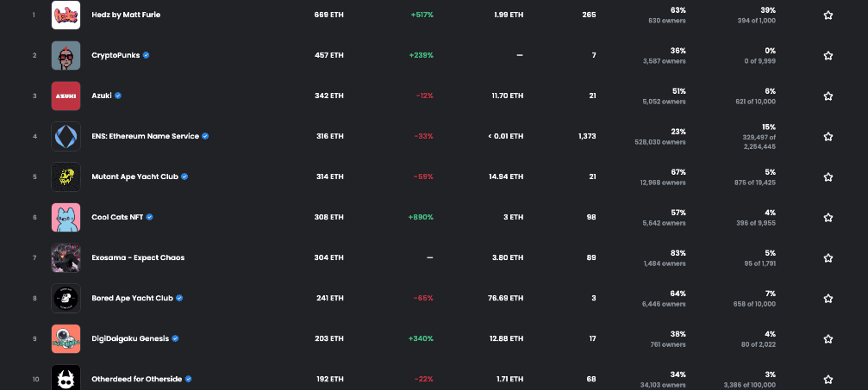The height and width of the screenshot is (390, 868).
Task: Open Bored Ape Yacht Club link
Action: click(132, 298)
